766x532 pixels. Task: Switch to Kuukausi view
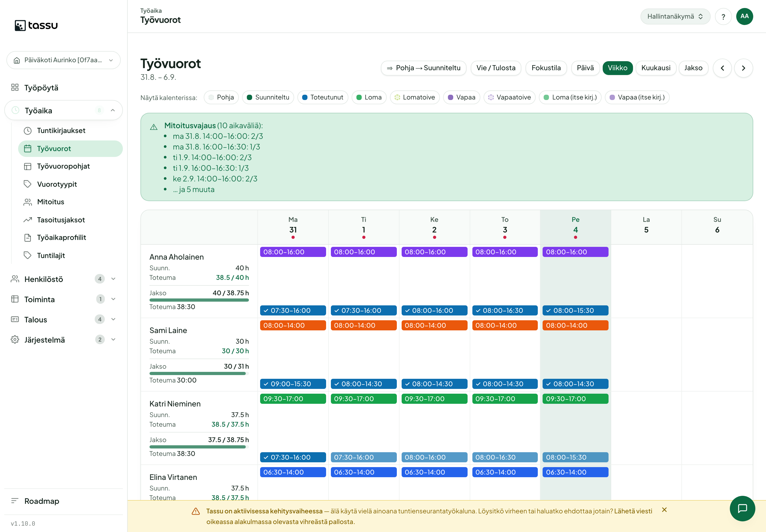(x=656, y=68)
